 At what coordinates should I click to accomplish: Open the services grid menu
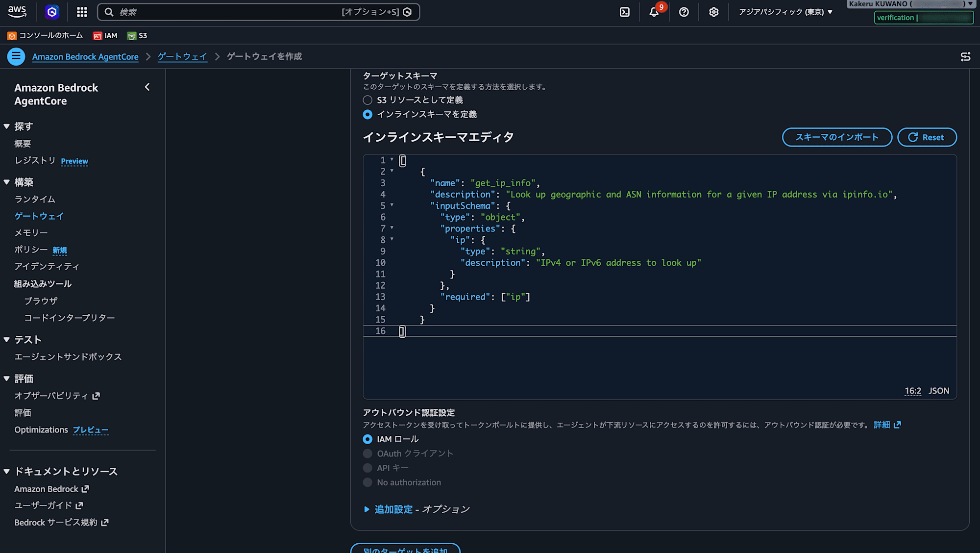(82, 12)
